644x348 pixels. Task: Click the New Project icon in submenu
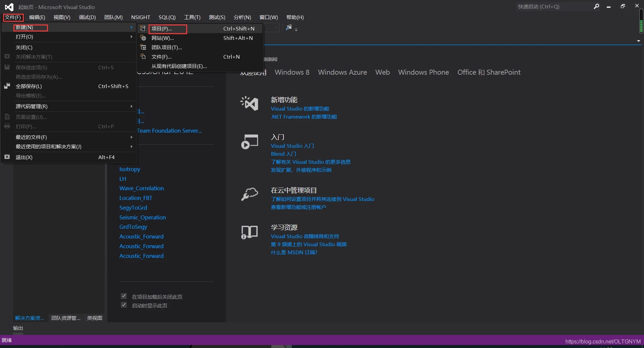[143, 28]
